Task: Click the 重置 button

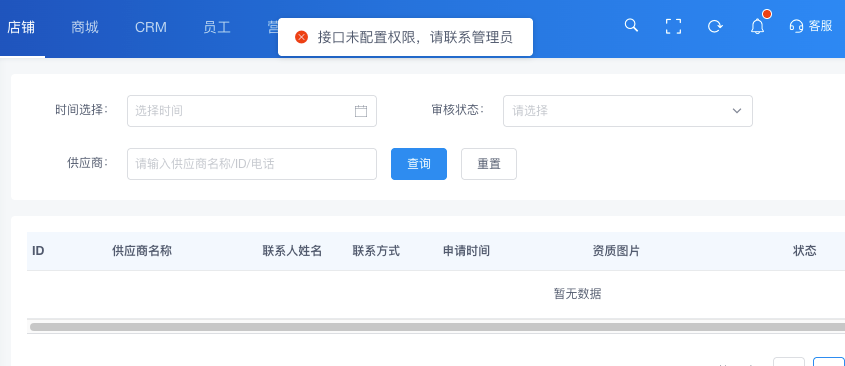Action: pyautogui.click(x=489, y=164)
